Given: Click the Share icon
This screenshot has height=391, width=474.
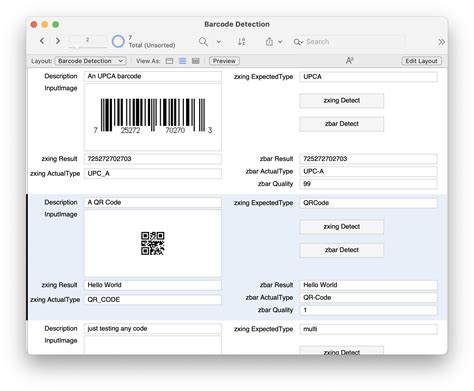Looking at the screenshot, I should click(x=269, y=42).
